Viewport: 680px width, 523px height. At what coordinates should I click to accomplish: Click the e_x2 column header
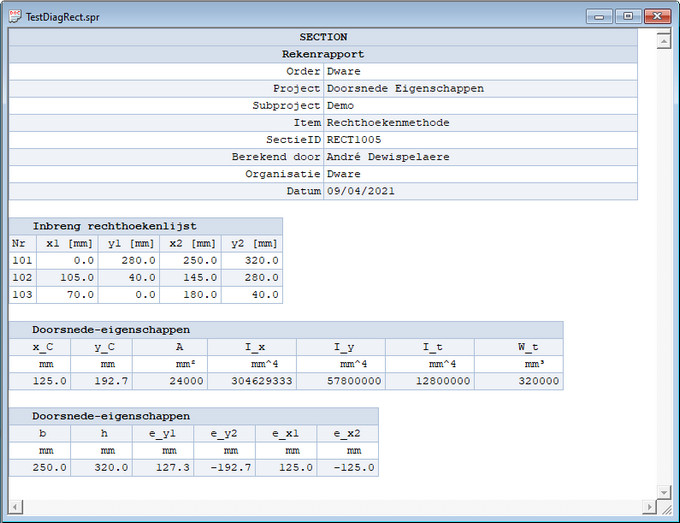click(x=347, y=434)
